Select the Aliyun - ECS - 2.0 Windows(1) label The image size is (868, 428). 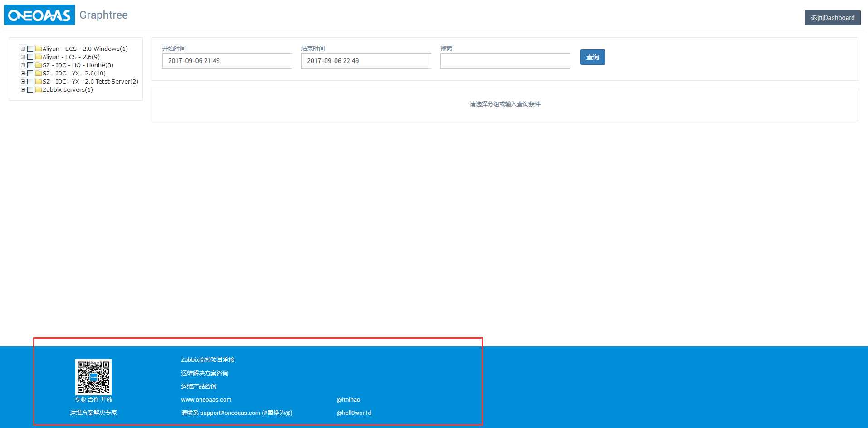coord(85,49)
